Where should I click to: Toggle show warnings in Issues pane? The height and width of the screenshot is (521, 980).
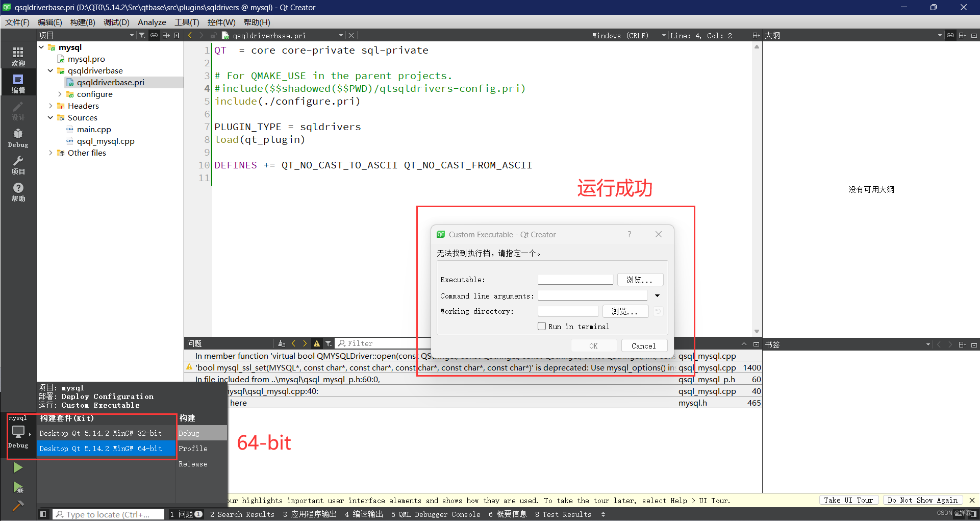coord(317,343)
